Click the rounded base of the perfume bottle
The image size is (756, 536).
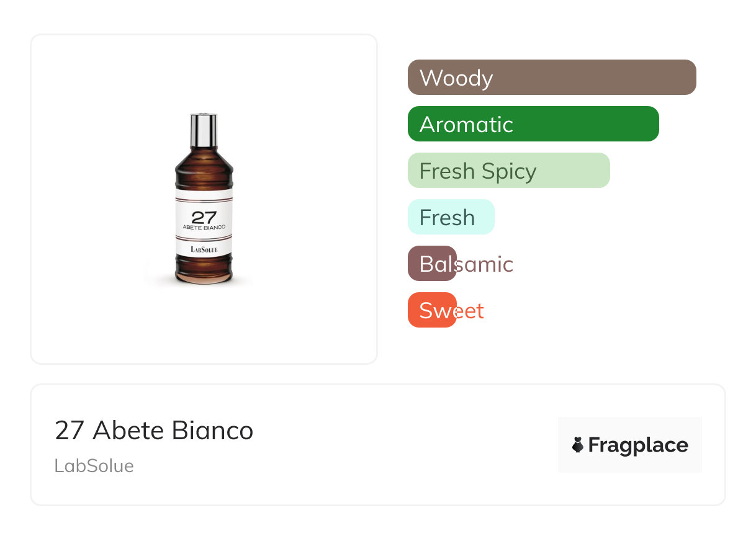click(x=204, y=273)
